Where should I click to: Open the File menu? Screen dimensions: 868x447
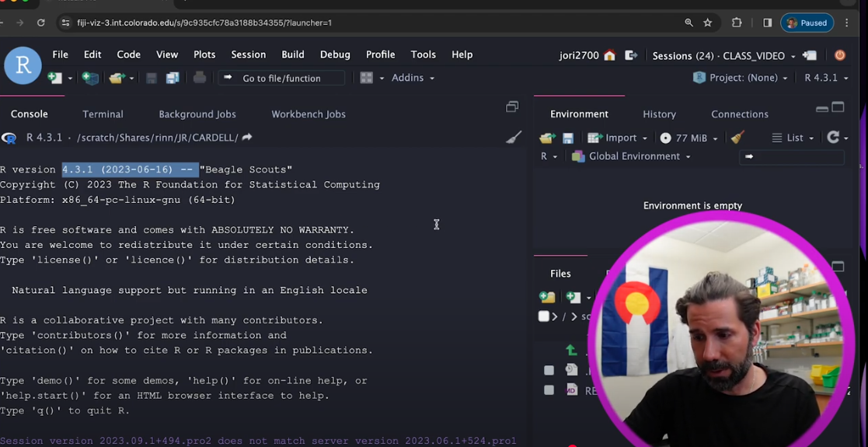click(61, 54)
